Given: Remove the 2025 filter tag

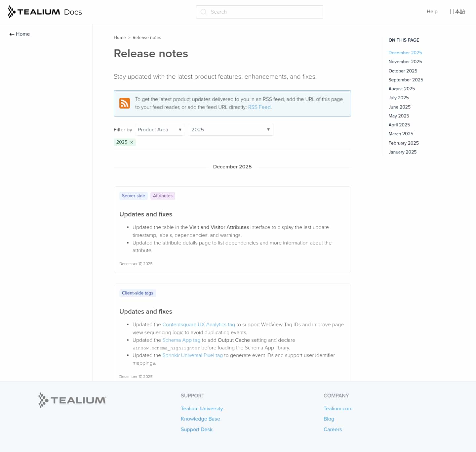Looking at the screenshot, I should tap(131, 142).
